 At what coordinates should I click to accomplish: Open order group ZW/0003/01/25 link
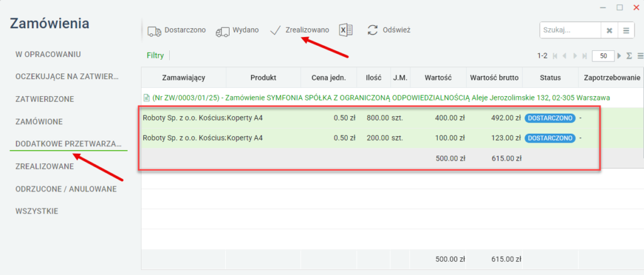(380, 98)
